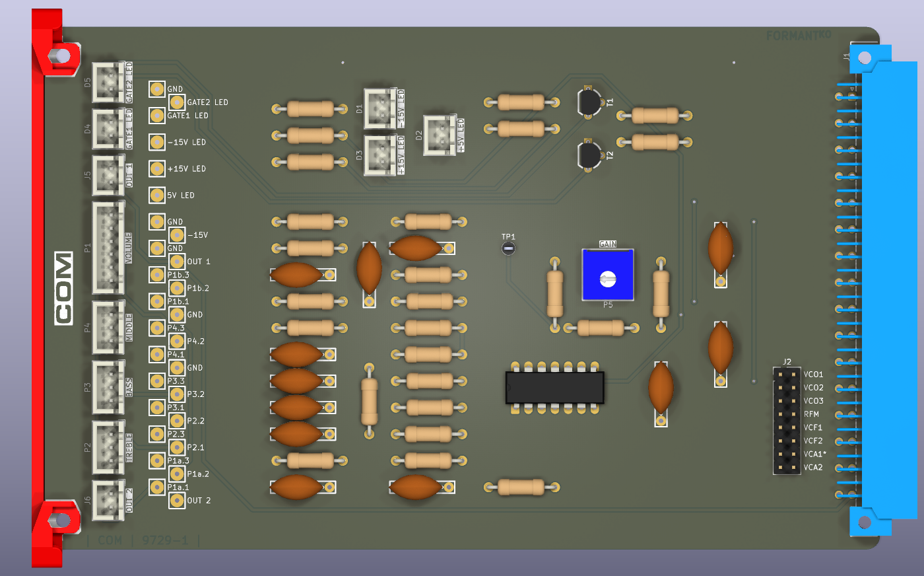Select the '−15V LED' pad label
Viewport: 924px width, 576px height.
coord(187,142)
